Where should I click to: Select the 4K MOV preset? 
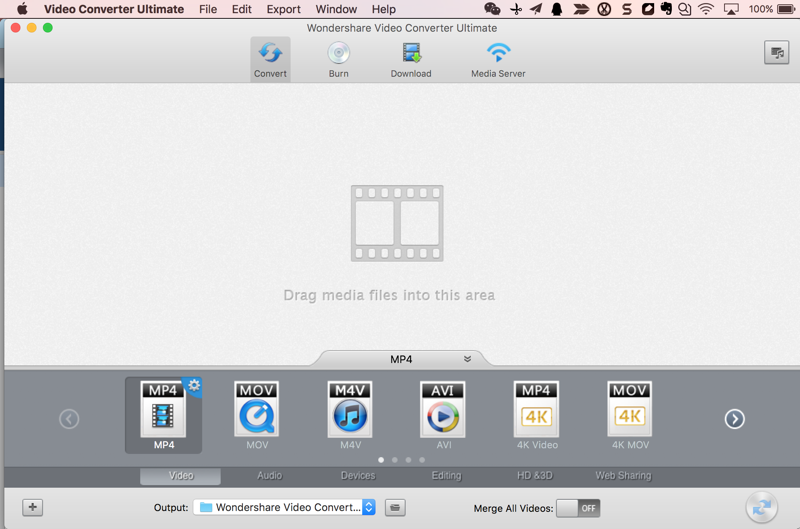click(630, 415)
